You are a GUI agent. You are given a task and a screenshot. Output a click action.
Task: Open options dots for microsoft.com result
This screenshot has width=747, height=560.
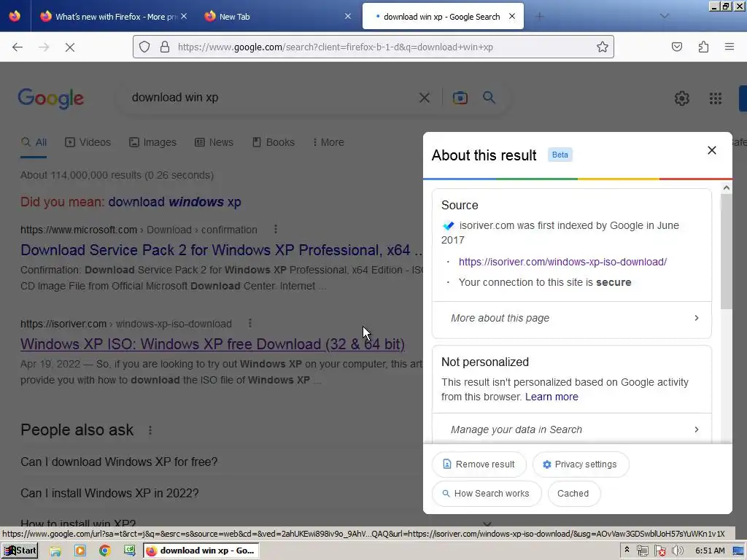tap(275, 229)
